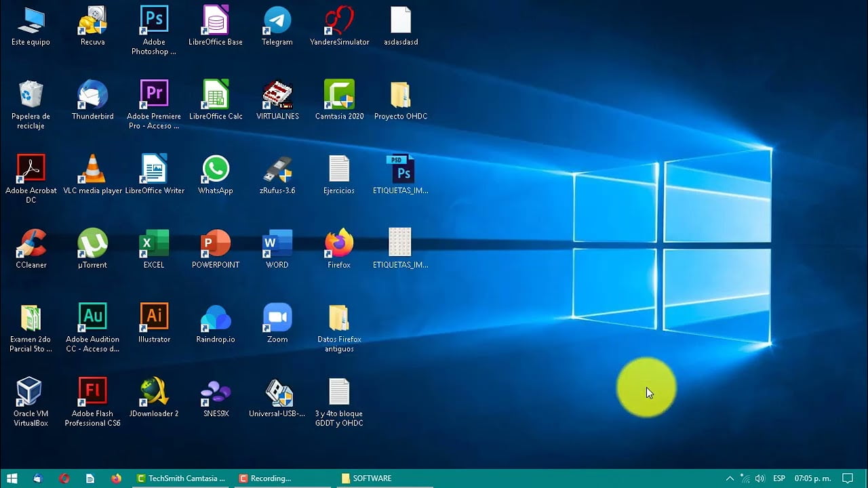The width and height of the screenshot is (868, 488).
Task: Show hidden system tray icons
Action: pos(730,478)
